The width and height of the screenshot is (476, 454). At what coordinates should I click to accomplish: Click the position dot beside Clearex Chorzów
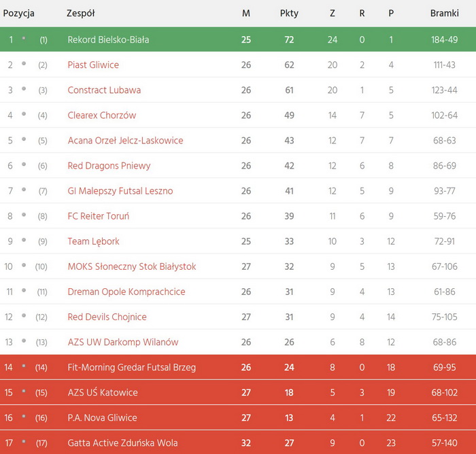point(24,114)
